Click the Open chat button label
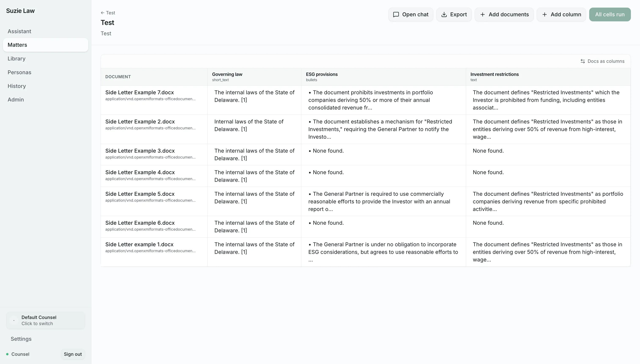This screenshot has width=640, height=364. [x=415, y=15]
